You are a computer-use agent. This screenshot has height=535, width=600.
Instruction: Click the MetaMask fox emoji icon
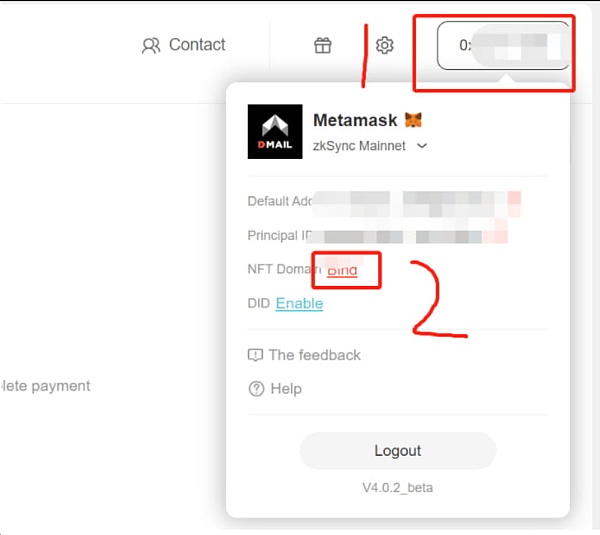(x=413, y=120)
